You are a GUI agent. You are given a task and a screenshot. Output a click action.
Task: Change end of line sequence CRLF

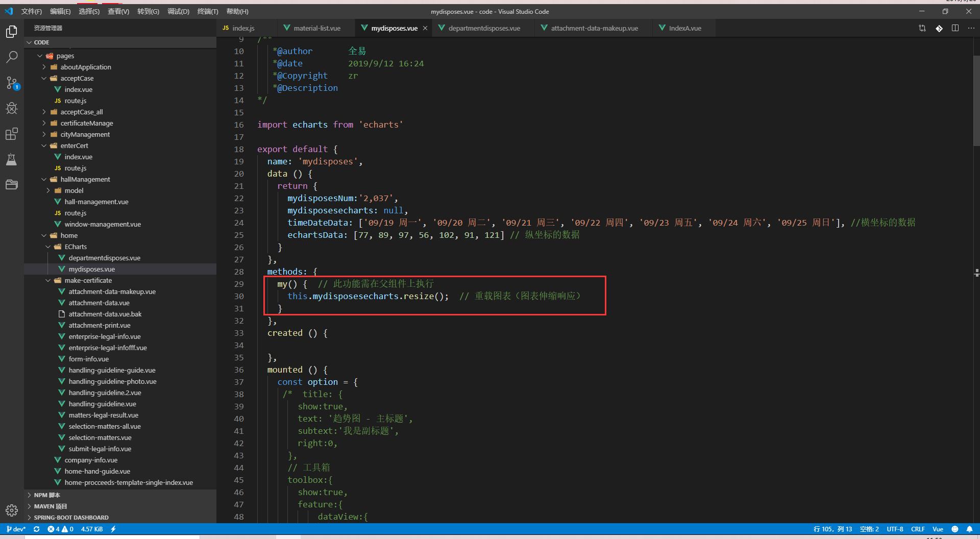918,529
